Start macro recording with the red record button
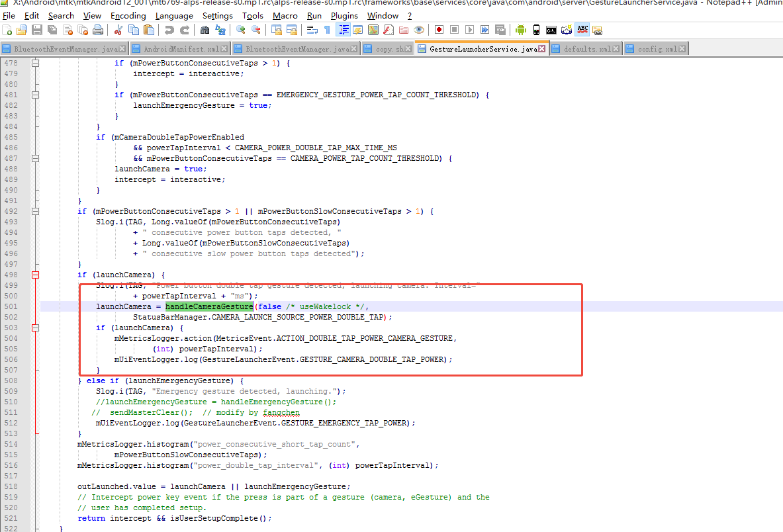 click(439, 30)
